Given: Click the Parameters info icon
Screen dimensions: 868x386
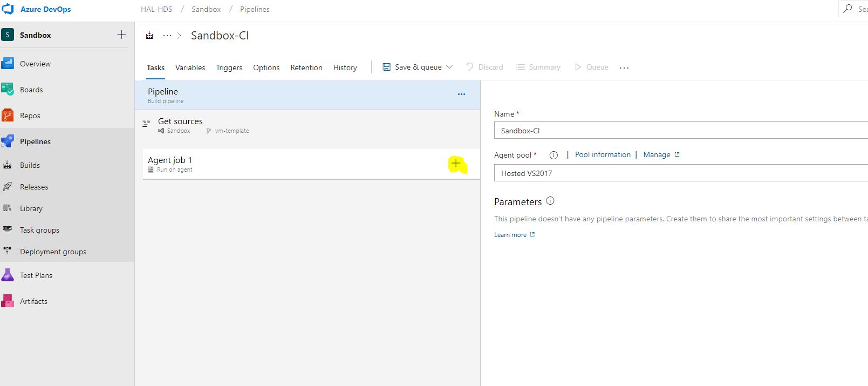Looking at the screenshot, I should click(550, 201).
